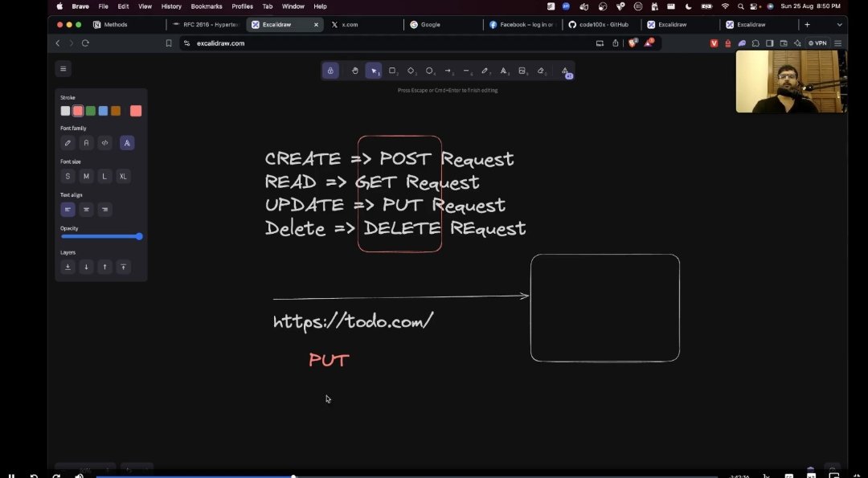
Task: Send layer to back
Action: pyautogui.click(x=68, y=268)
